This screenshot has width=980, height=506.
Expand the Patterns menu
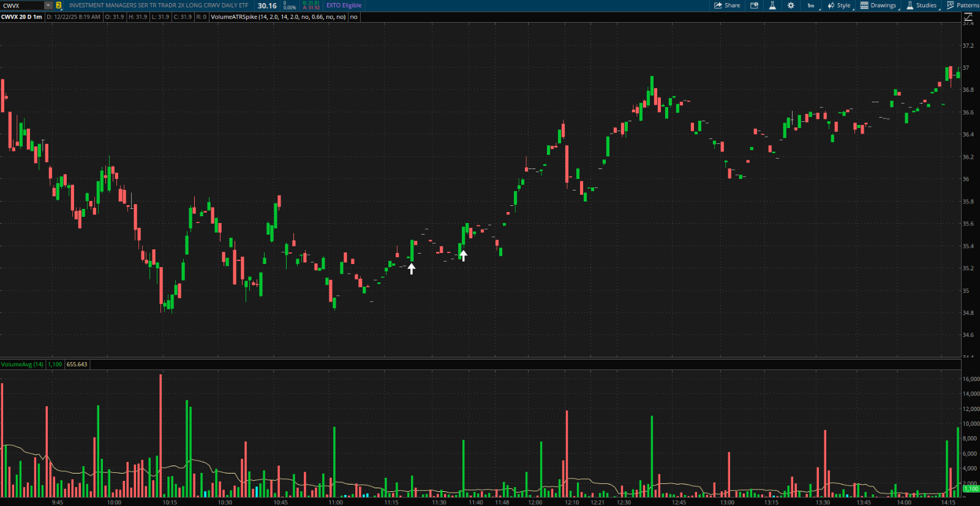pyautogui.click(x=963, y=6)
